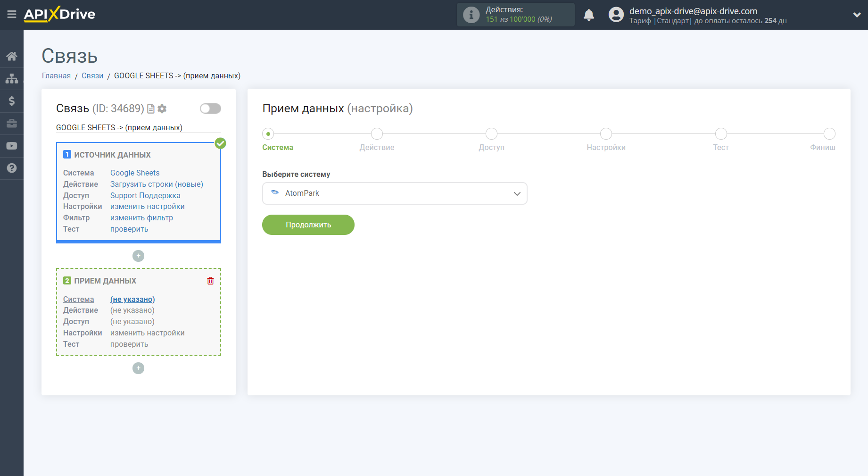The width and height of the screenshot is (868, 476).
Task: Open the briefcase sidebar icon
Action: pos(12,124)
